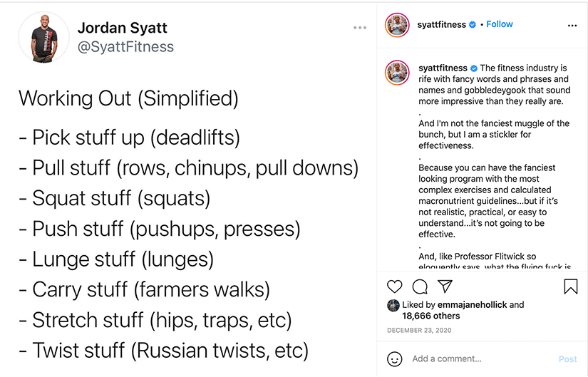The width and height of the screenshot is (588, 377).
Task: Click the verified badge next to syattfitness header
Action: click(x=473, y=25)
